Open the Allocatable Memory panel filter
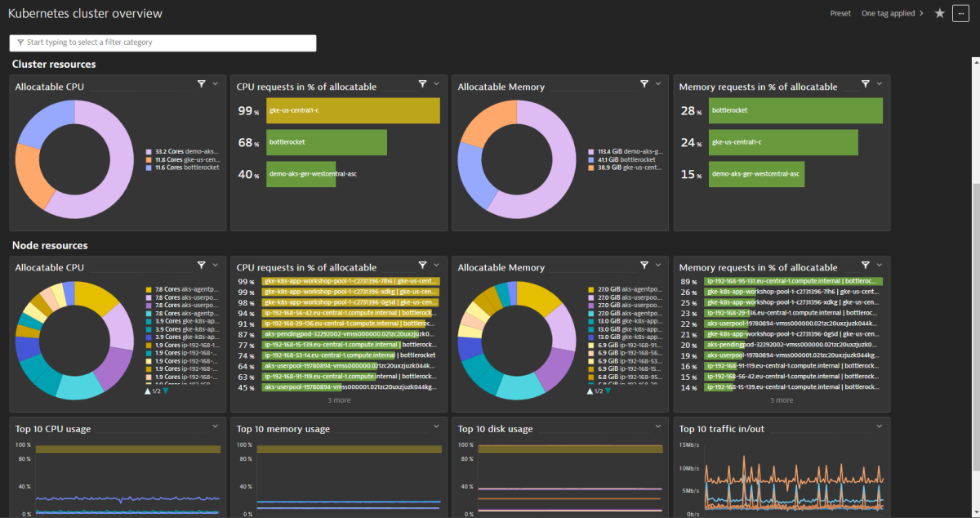 tap(644, 83)
